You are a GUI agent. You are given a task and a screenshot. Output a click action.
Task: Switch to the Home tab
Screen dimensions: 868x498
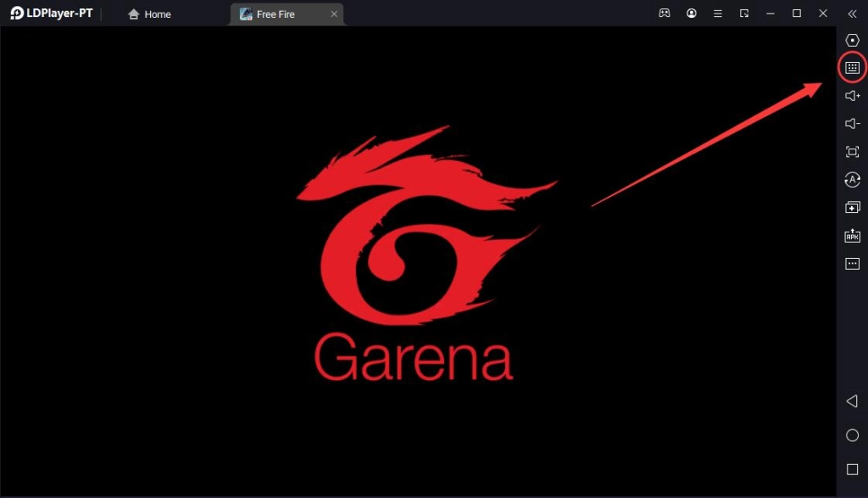tap(149, 14)
